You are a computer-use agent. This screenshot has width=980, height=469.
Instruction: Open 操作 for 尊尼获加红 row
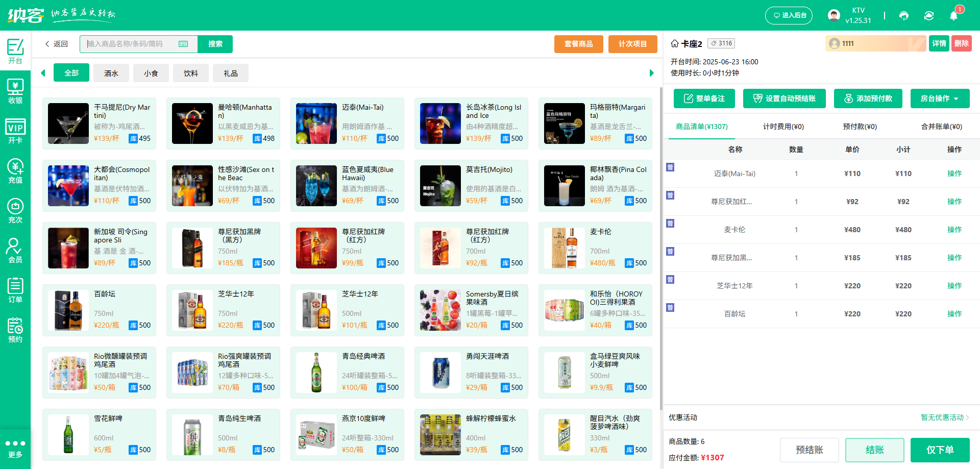tap(954, 202)
